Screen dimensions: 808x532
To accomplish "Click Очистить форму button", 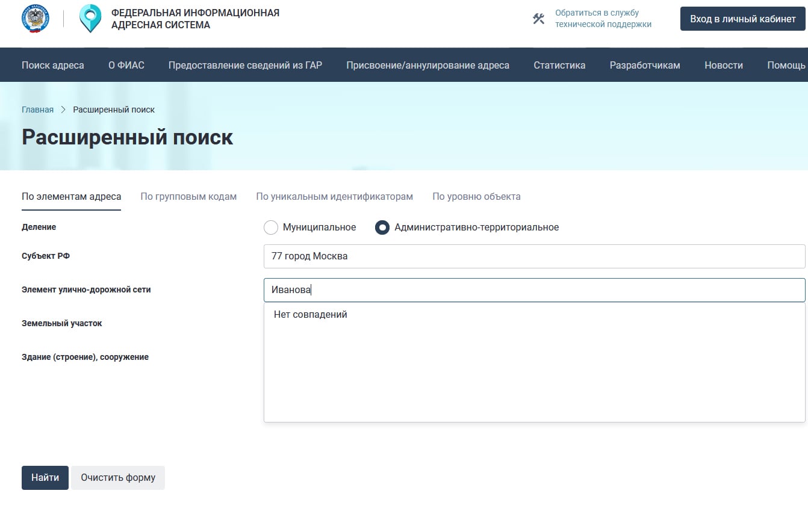I will click(118, 478).
